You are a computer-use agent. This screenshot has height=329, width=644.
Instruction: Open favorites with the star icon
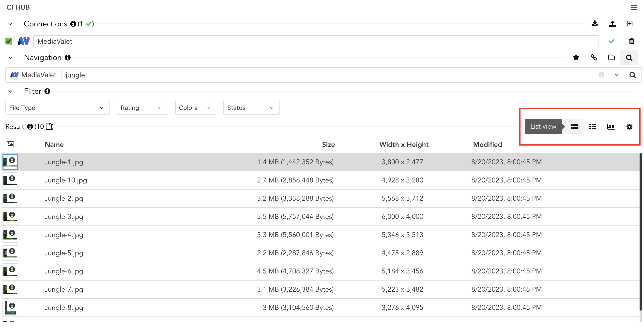pyautogui.click(x=576, y=58)
